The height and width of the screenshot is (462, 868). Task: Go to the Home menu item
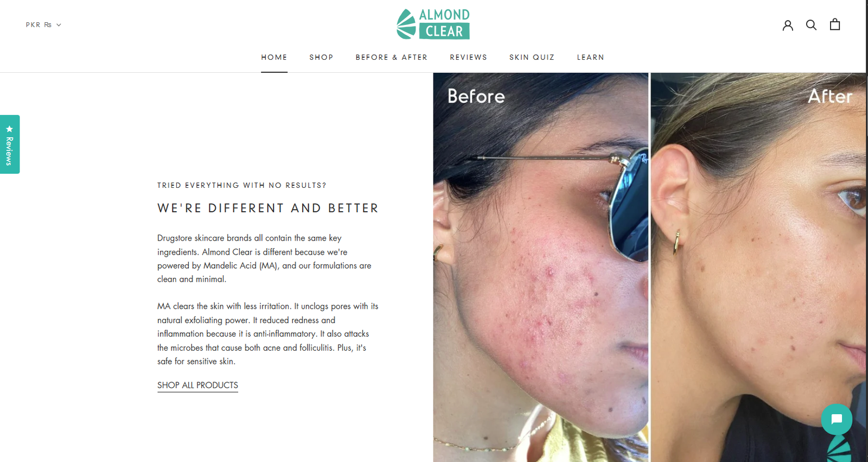coord(274,58)
